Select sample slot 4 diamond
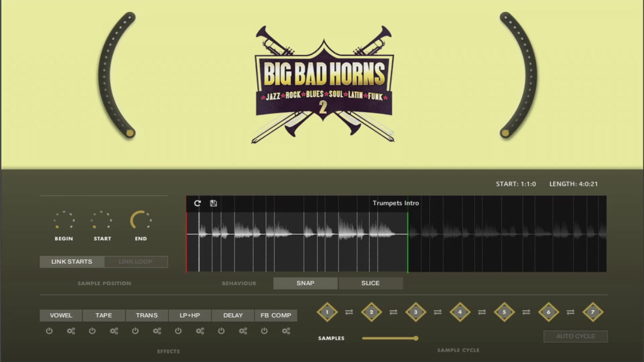Image resolution: width=644 pixels, height=362 pixels. click(x=460, y=312)
